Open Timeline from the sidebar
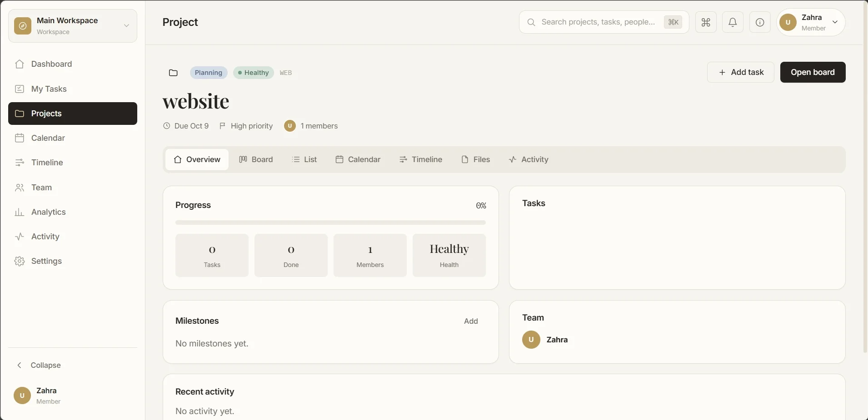 (73, 163)
